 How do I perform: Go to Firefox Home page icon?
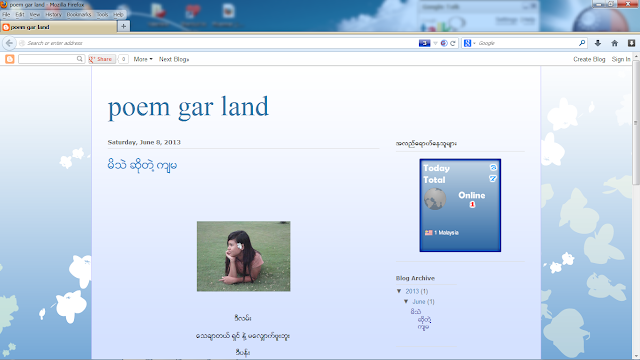pyautogui.click(x=615, y=43)
